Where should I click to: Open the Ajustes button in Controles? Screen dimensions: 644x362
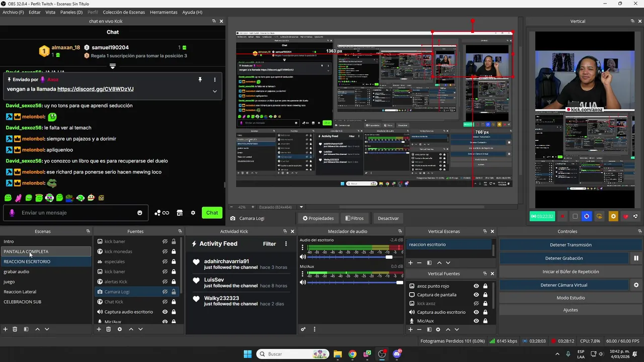[571, 310]
